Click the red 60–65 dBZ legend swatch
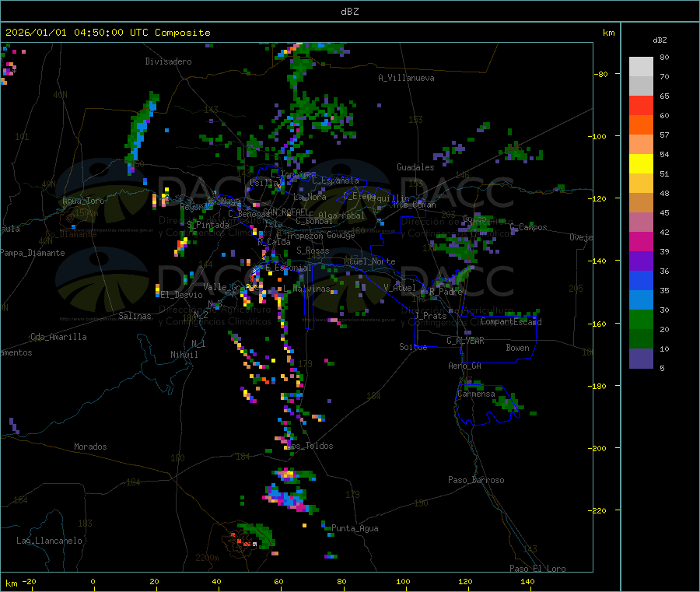 click(x=641, y=105)
